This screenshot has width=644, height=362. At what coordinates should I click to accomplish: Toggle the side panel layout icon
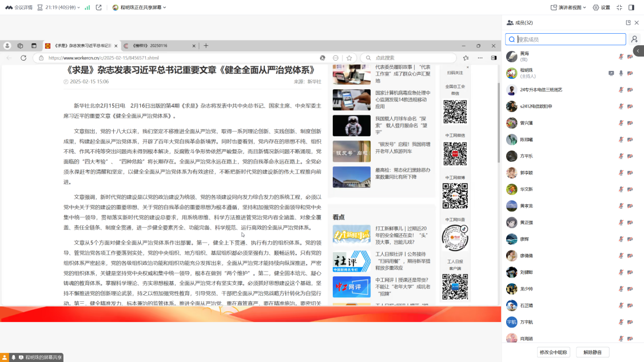pos(631,7)
